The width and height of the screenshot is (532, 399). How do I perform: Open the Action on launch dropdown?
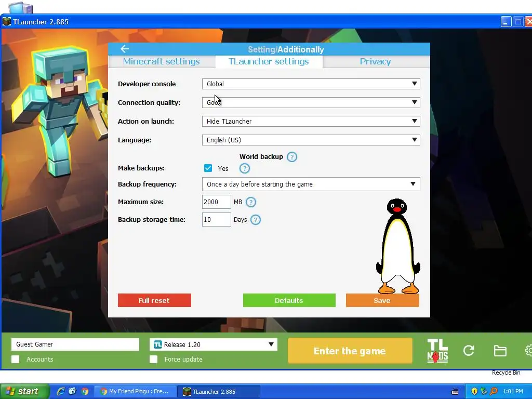311,121
